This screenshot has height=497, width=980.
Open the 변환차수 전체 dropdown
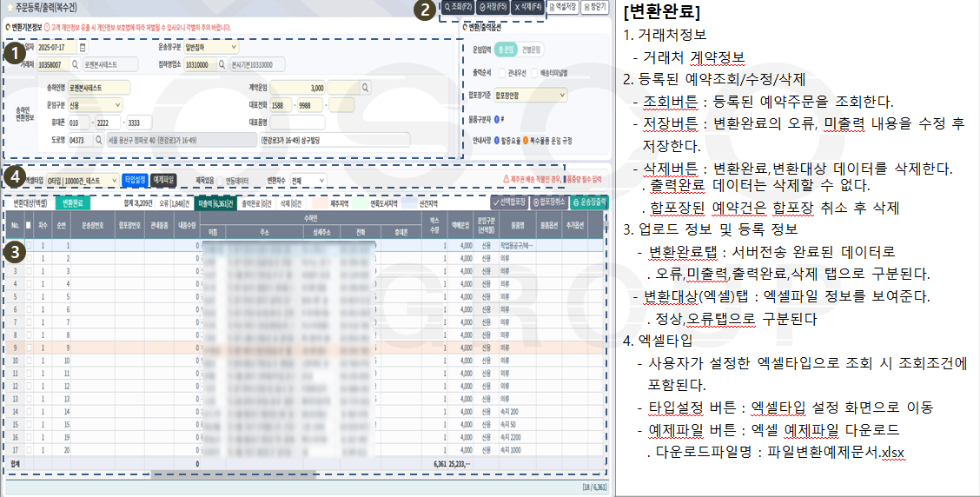(308, 180)
